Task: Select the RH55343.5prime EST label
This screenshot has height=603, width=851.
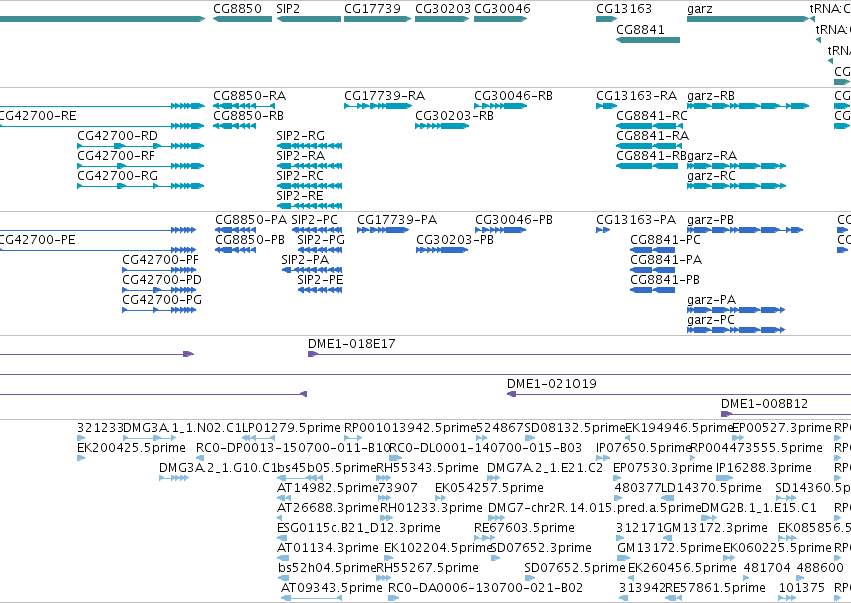Action: pyautogui.click(x=427, y=468)
